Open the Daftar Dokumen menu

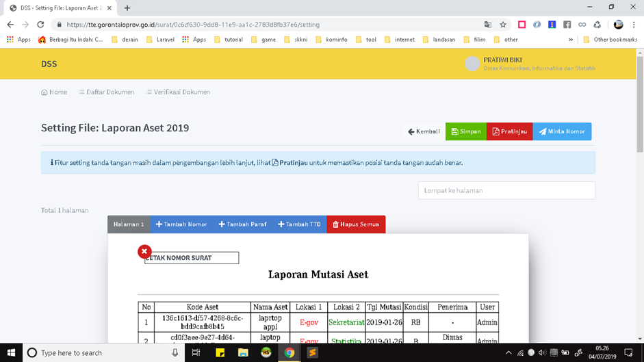pos(106,92)
